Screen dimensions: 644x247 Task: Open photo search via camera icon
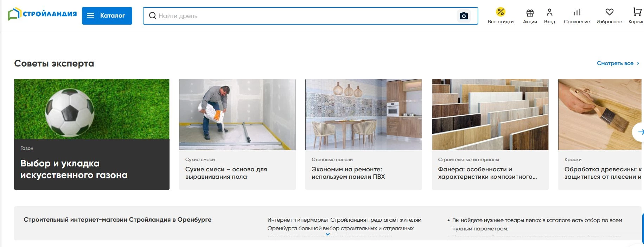coord(464,16)
